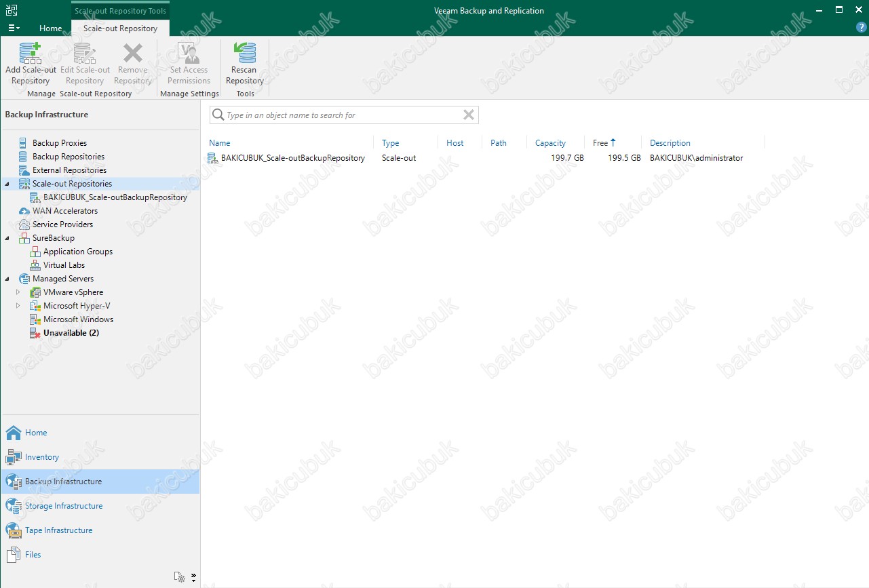Sort by the Capacity column header
This screenshot has width=869, height=588.
coord(550,143)
